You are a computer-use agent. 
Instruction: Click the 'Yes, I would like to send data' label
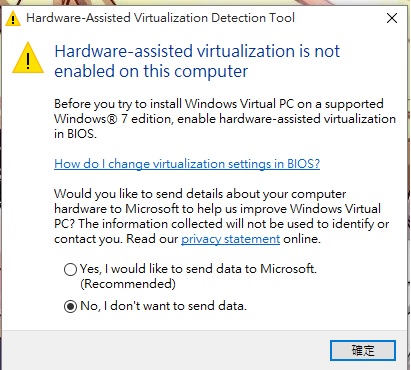click(198, 269)
